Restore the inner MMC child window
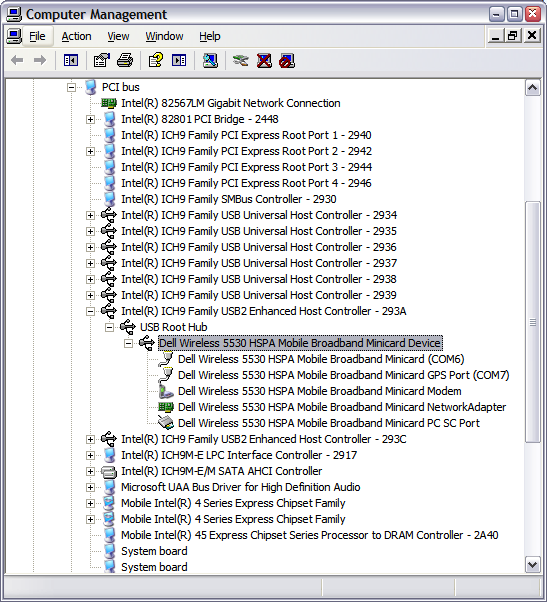This screenshot has width=547, height=602. tap(512, 36)
